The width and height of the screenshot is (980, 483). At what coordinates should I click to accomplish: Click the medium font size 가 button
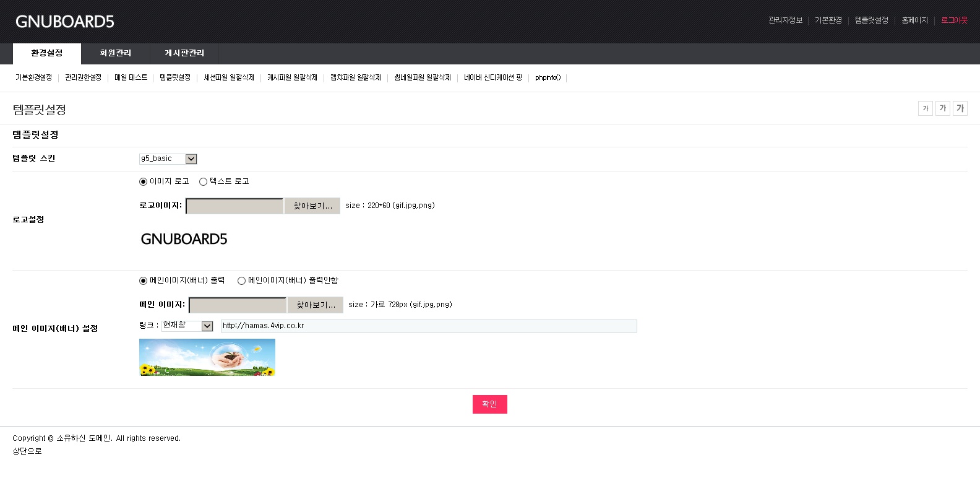(942, 108)
